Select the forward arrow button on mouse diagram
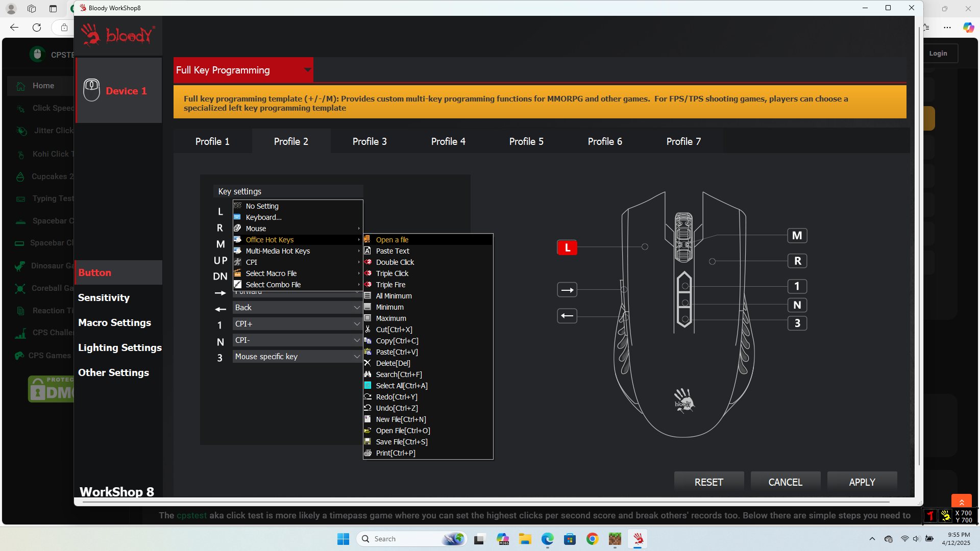The image size is (980, 551). click(567, 290)
